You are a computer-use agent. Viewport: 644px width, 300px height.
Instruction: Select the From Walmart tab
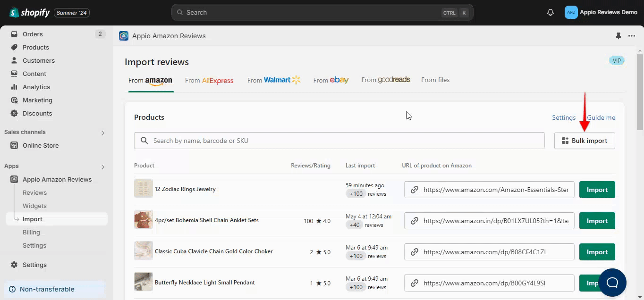point(274,80)
